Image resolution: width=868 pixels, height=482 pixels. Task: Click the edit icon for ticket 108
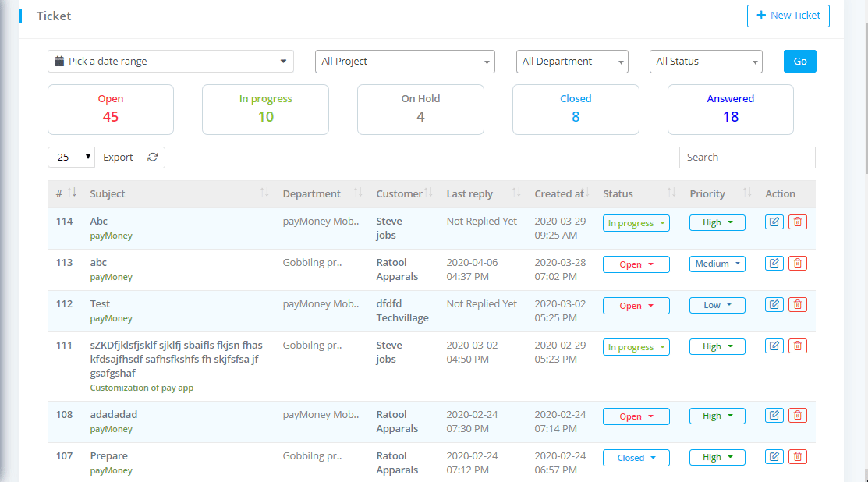click(774, 416)
